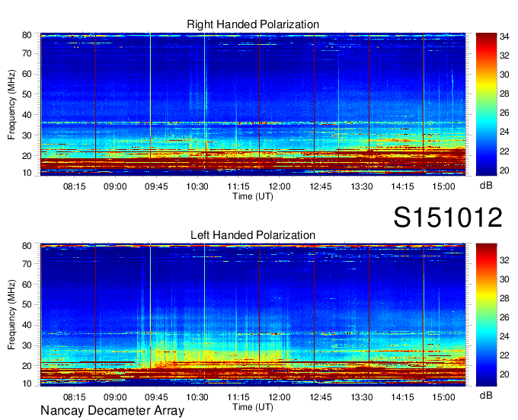Click 30 MHz tick on Right Handed plot
Image resolution: width=518 pixels, height=420 pixels.
27,135
